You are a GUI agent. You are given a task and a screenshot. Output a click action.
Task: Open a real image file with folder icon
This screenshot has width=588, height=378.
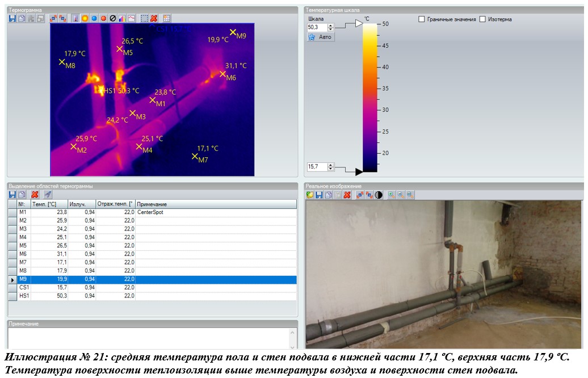pyautogui.click(x=310, y=195)
